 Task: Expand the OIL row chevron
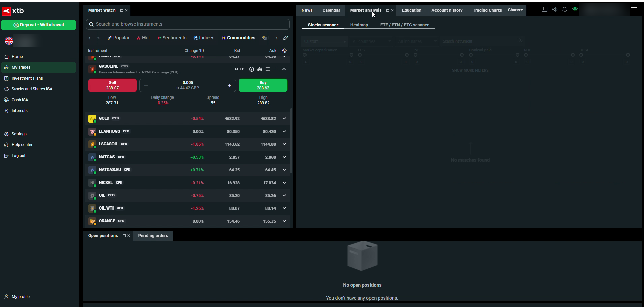click(284, 196)
